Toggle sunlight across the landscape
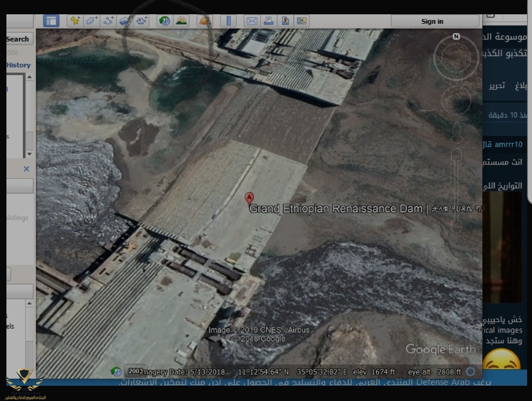 pos(181,21)
